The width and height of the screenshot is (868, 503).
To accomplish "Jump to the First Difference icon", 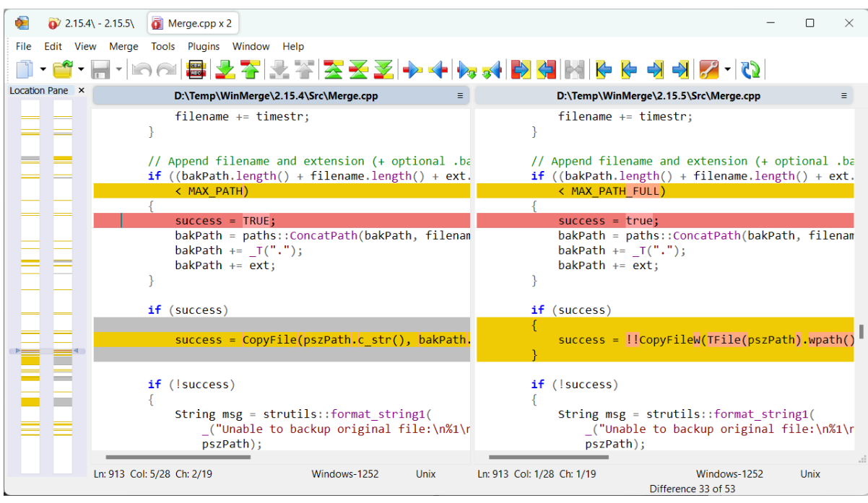I will [332, 69].
